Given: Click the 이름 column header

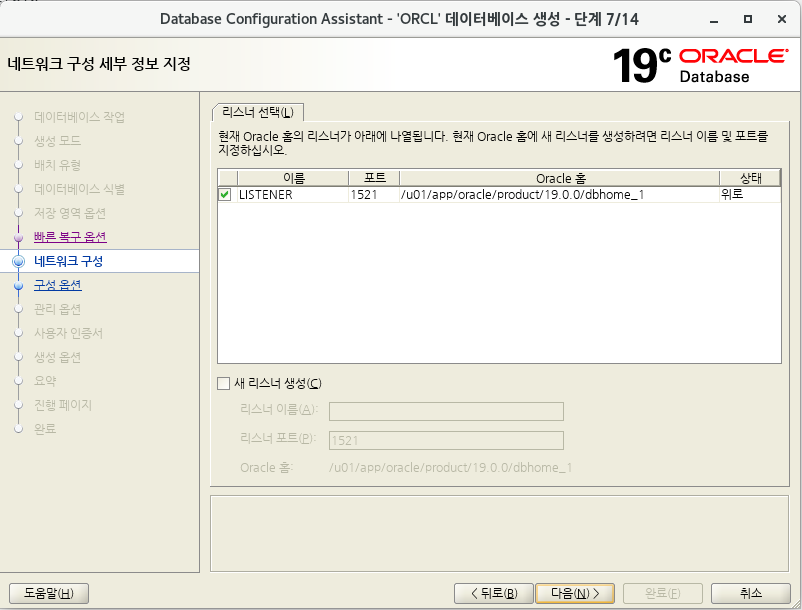Looking at the screenshot, I should pyautogui.click(x=293, y=178).
